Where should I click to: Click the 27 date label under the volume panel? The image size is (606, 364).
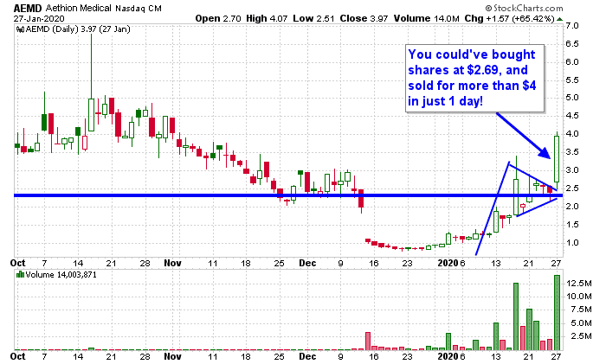coord(556,356)
